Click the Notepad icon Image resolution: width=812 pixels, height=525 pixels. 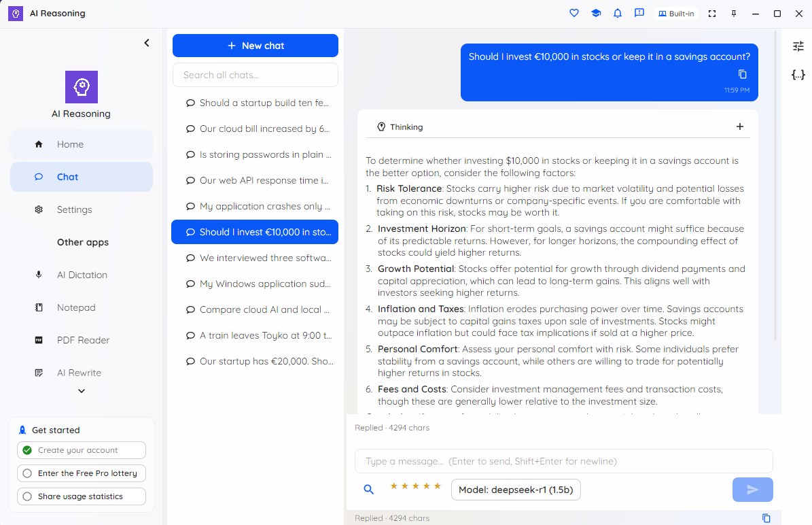(x=38, y=307)
